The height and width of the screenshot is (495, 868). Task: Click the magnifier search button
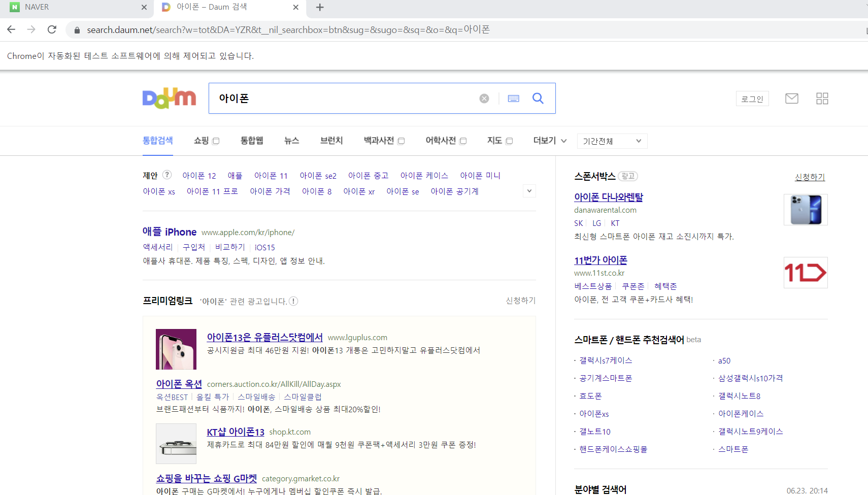(x=538, y=98)
